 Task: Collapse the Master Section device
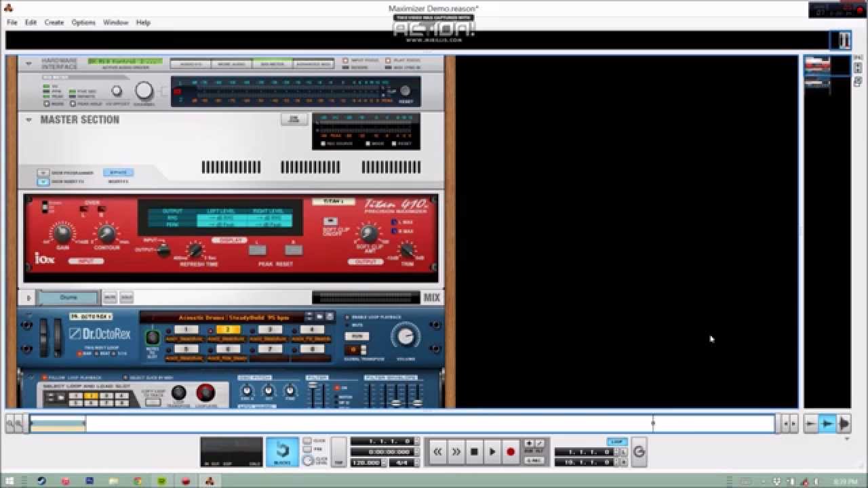click(x=28, y=120)
